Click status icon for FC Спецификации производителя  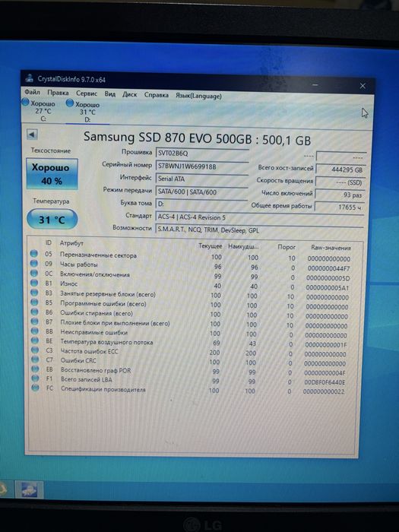point(35,387)
